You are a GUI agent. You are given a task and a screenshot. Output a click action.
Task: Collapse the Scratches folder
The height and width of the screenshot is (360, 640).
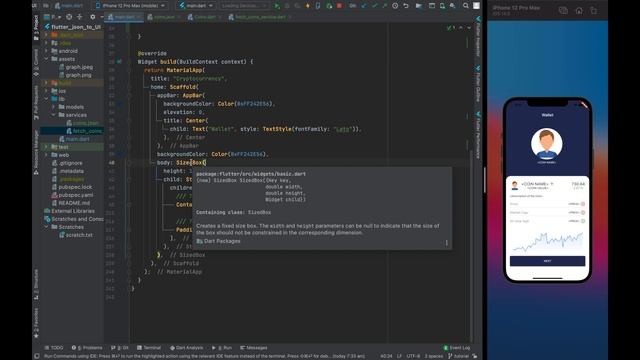coord(47,227)
